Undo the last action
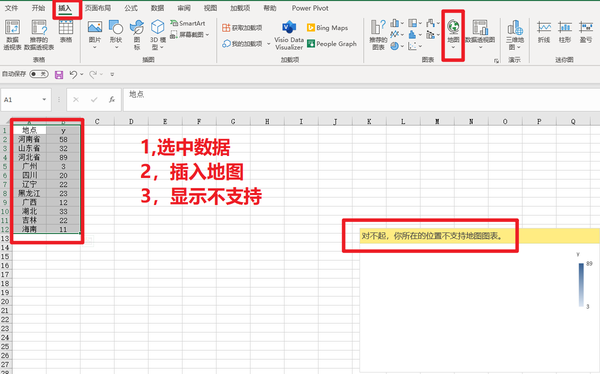Viewport: 600px width, 374px height. point(73,74)
